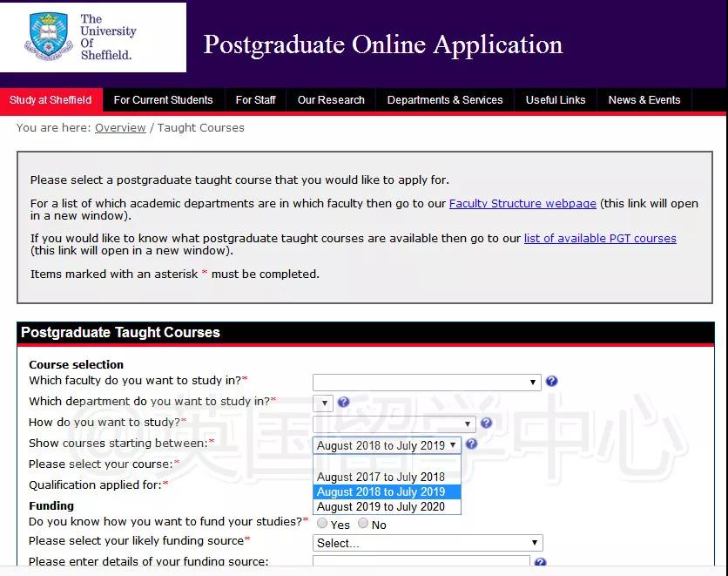Choose No radio for funding known
The image size is (728, 576).
tap(363, 524)
